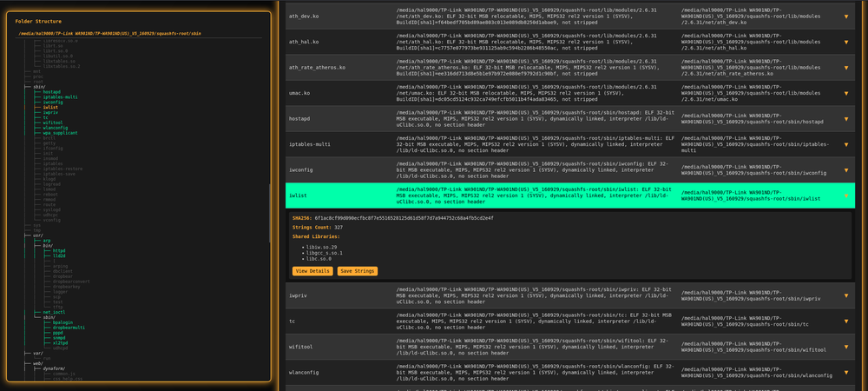This screenshot has height=391, width=868.
Task: Click the View Details button
Action: coord(312,271)
